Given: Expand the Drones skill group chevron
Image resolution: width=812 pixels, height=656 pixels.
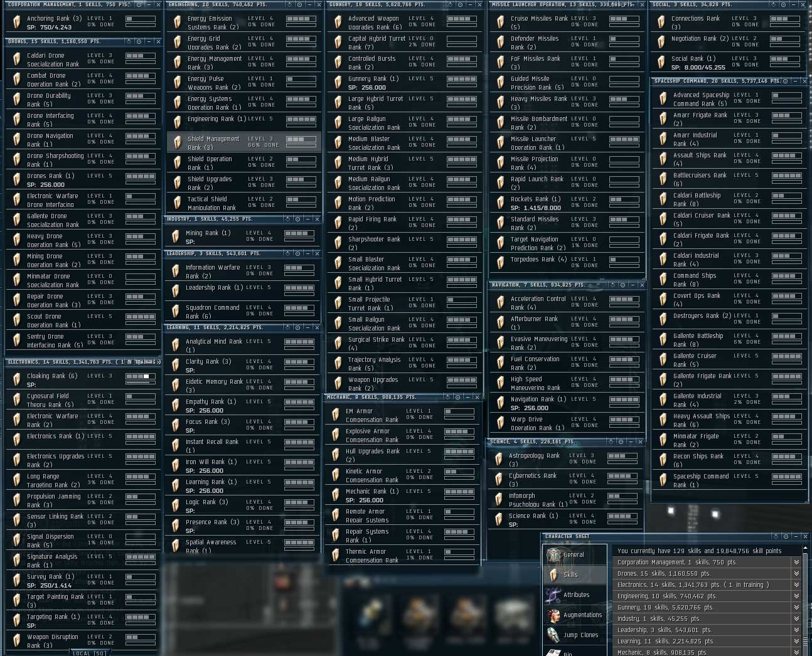Looking at the screenshot, I should [796, 574].
